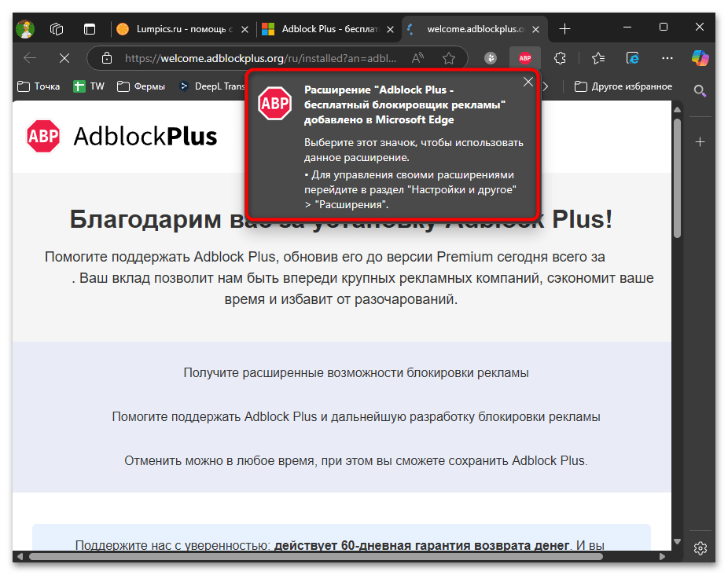Screen dimensions: 728x575
Task: Open the tab actions menu icon
Action: (89, 29)
